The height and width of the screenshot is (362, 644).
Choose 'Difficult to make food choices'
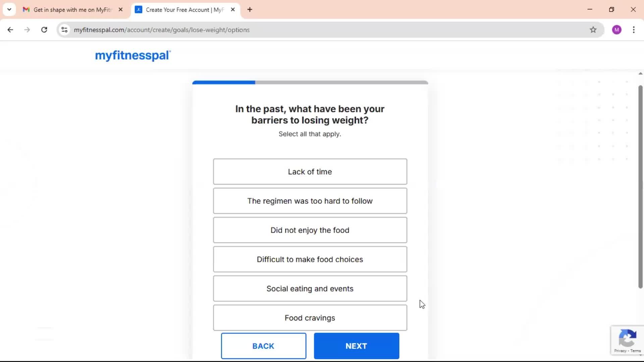pyautogui.click(x=310, y=259)
